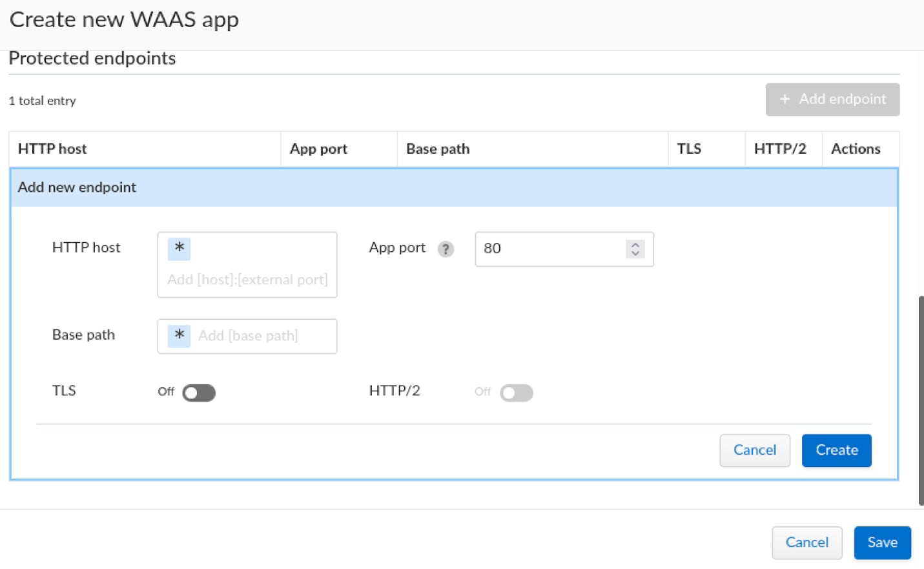
Task: Click the HTTP/2 label in the form
Action: pos(395,391)
